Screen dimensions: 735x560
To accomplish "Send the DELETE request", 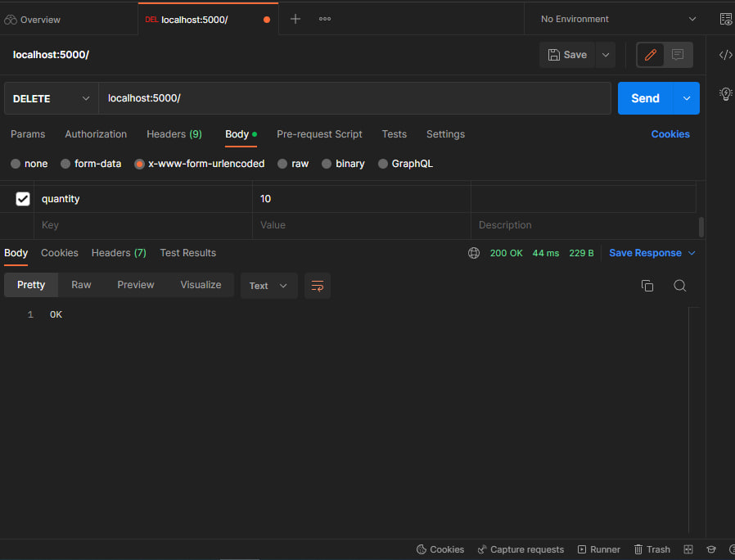I will click(x=645, y=97).
